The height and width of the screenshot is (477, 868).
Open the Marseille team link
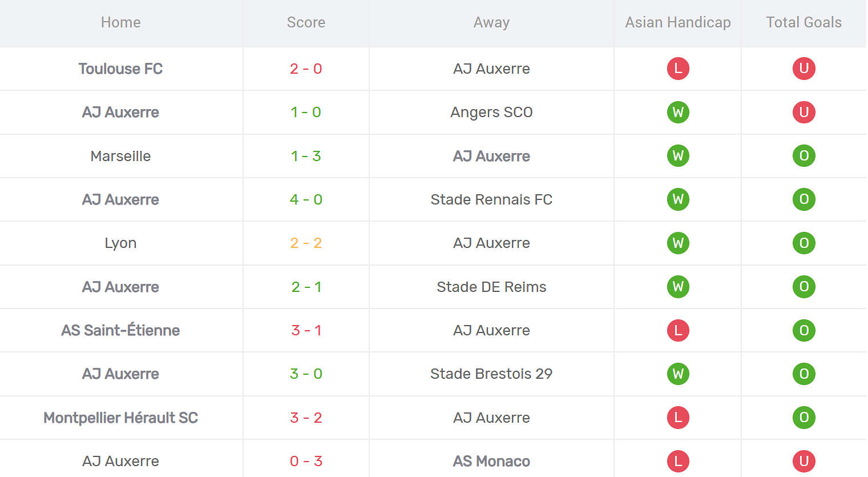(x=120, y=156)
